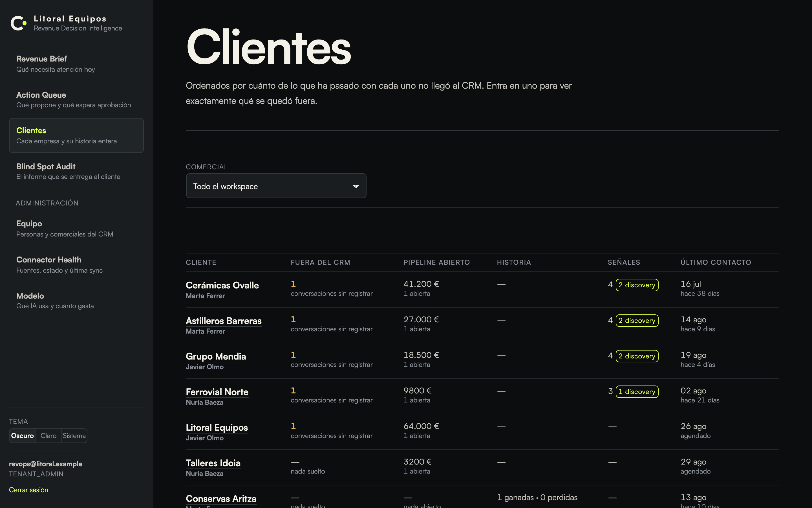This screenshot has width=812, height=508.
Task: Click the '1 discovery' badge for Ferrovial Norte
Action: point(637,392)
